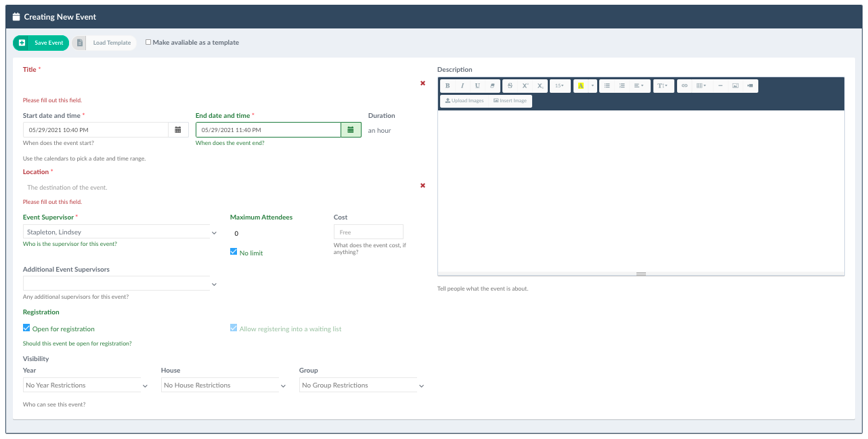Image resolution: width=868 pixels, height=439 pixels.
Task: Open the font size 15 menu
Action: (x=560, y=86)
